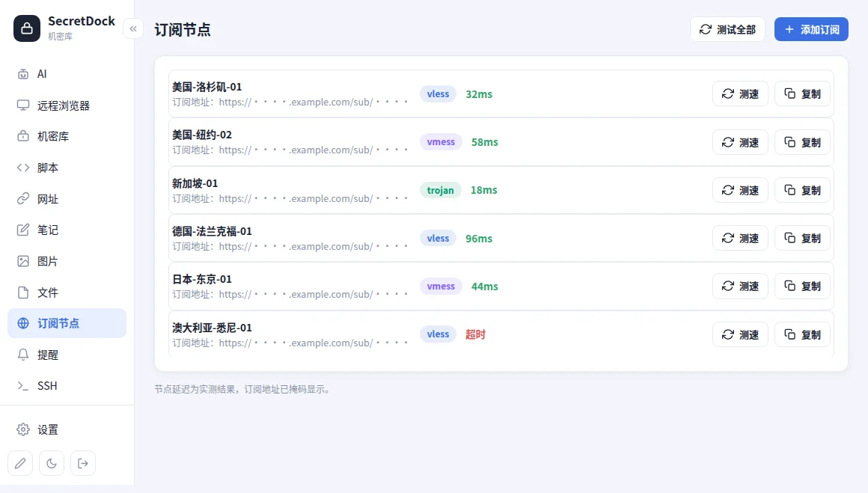Run 测速 for 新加坡-01
868x493 pixels.
tap(740, 190)
